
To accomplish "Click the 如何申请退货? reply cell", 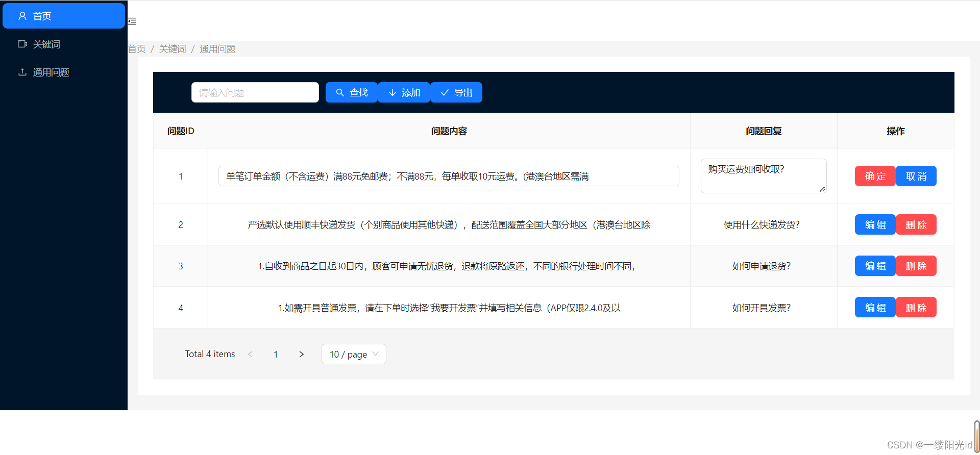I will (764, 266).
